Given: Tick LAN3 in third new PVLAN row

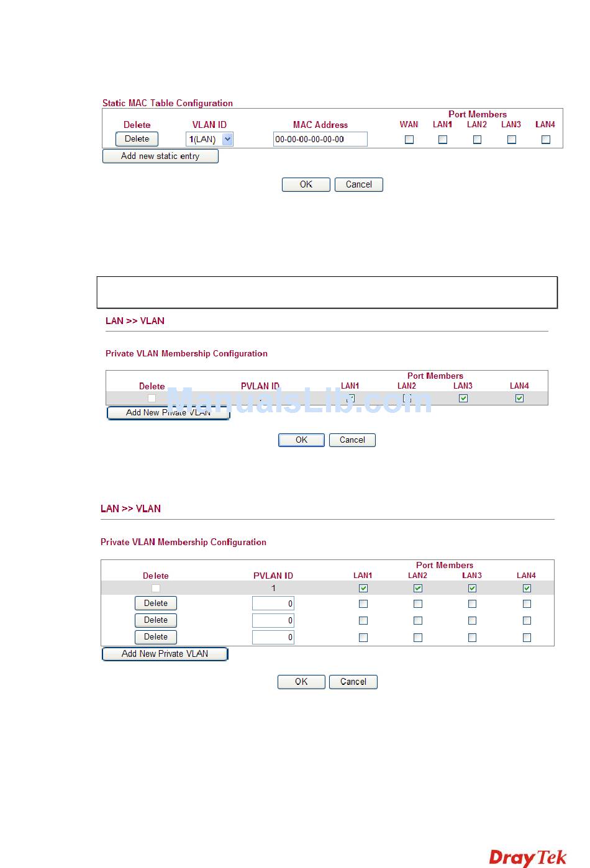Looking at the screenshot, I should pyautogui.click(x=472, y=637).
